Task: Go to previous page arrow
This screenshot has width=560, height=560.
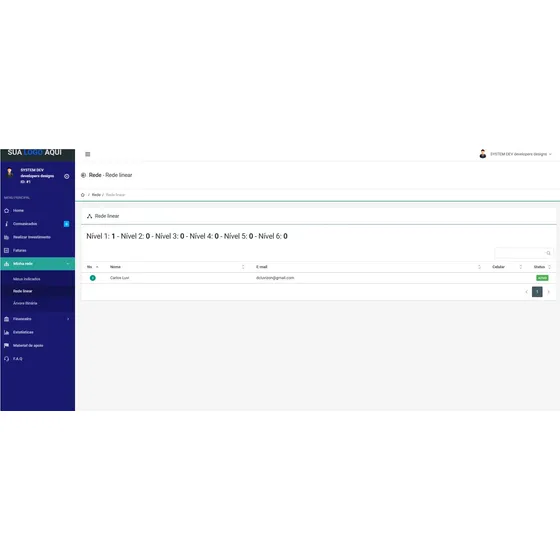Action: pyautogui.click(x=526, y=292)
